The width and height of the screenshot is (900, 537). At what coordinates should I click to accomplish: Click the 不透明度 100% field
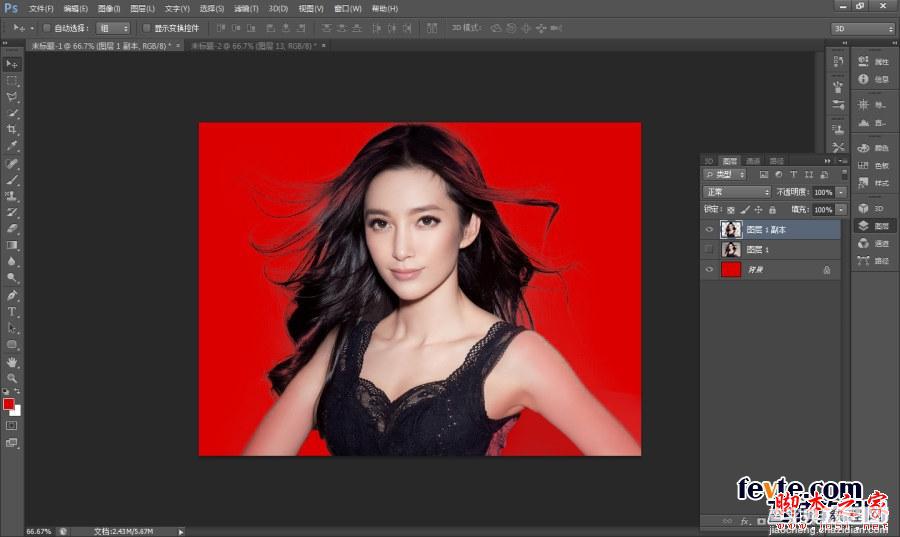coord(823,192)
